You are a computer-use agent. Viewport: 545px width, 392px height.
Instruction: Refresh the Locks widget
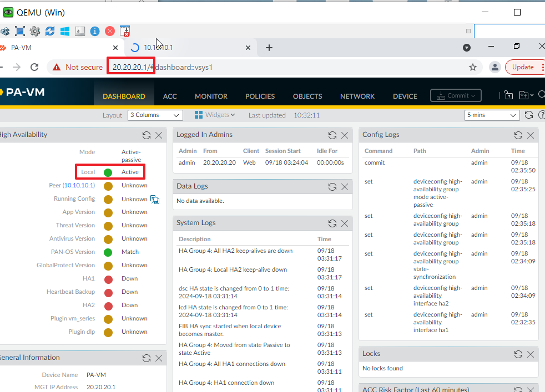click(x=518, y=354)
